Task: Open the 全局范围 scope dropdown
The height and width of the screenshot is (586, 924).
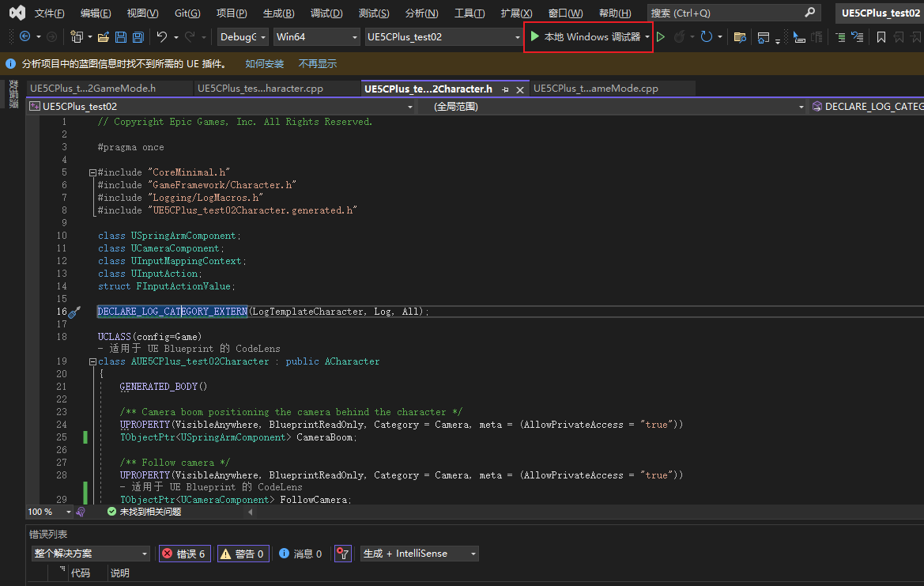Action: [612, 106]
